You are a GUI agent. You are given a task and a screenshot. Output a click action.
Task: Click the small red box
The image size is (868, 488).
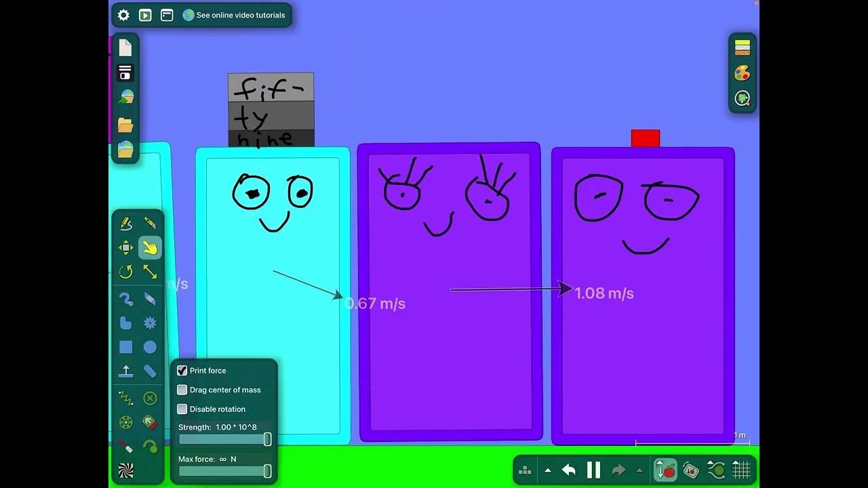click(646, 138)
